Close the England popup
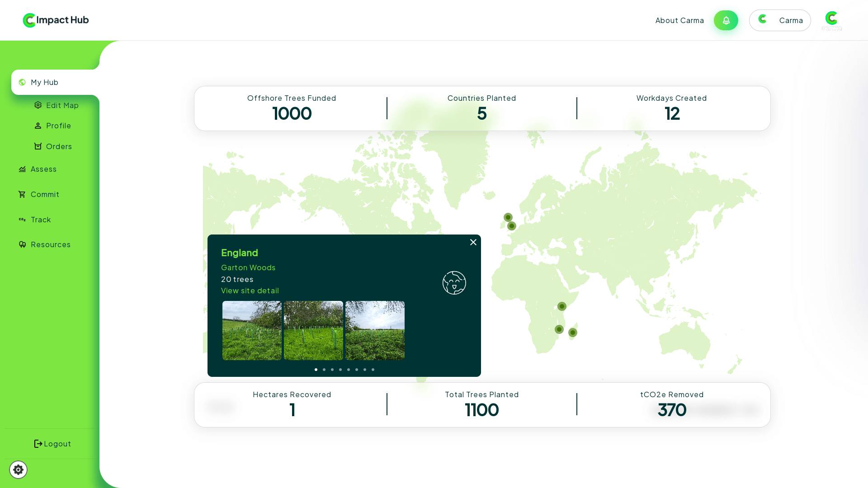The image size is (868, 488). [x=473, y=242]
